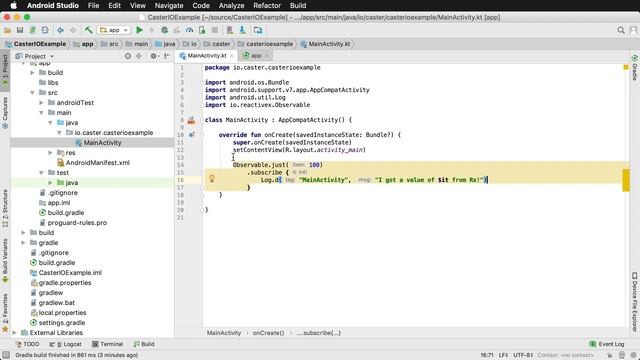
Task: Open the AVD Manager icon
Action: tap(230, 30)
